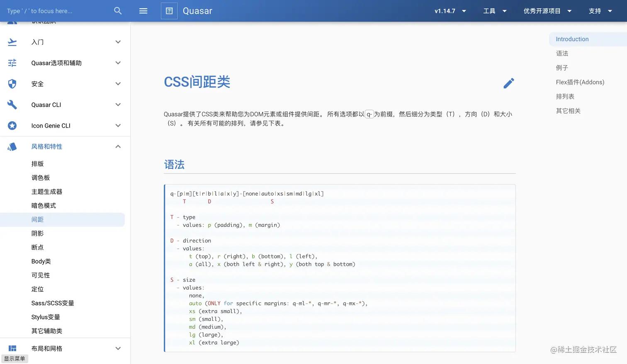
Task: Click the shield icon beside 安全
Action: pyautogui.click(x=12, y=84)
